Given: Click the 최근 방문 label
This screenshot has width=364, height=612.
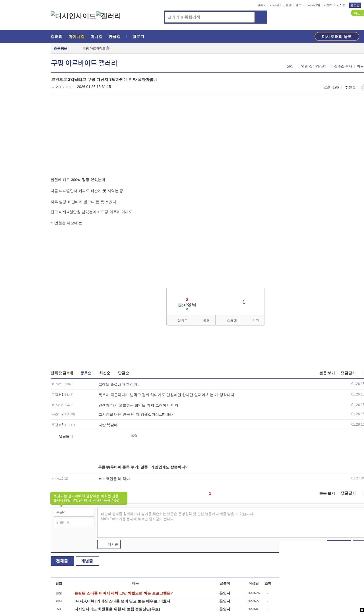Looking at the screenshot, I should pyautogui.click(x=61, y=48).
